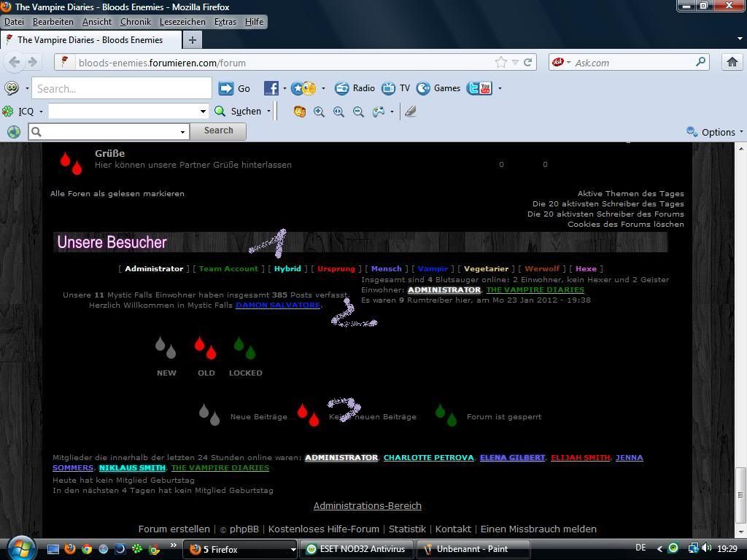The image size is (747, 560).
Task: Open the Grüße forum link
Action: (109, 153)
